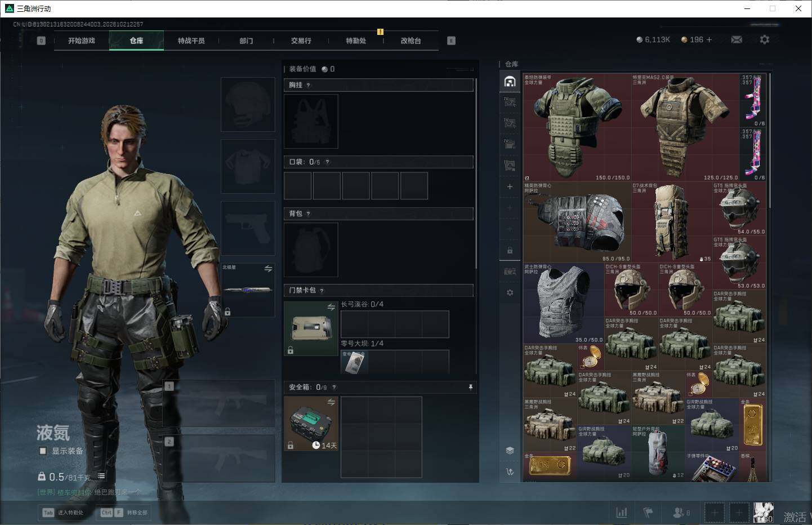
Task: Swap the safe box item
Action: pos(331,402)
